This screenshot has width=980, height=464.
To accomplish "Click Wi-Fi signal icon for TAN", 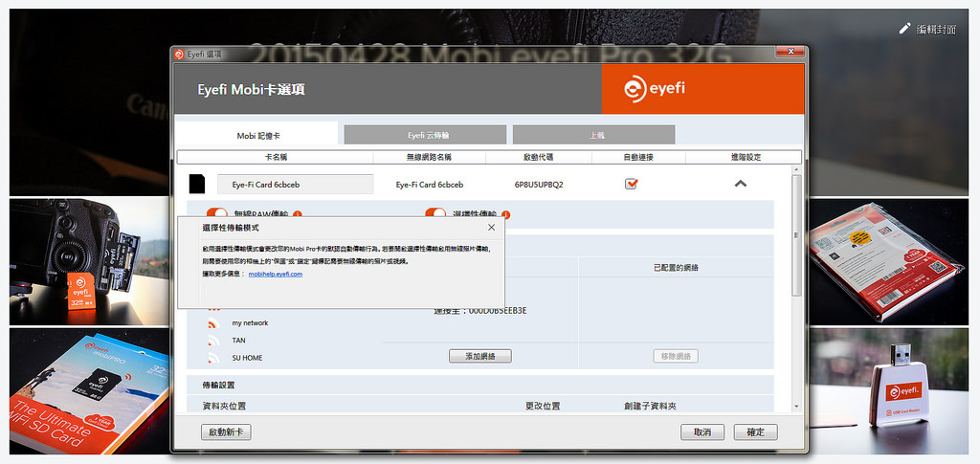I will pyautogui.click(x=213, y=341).
